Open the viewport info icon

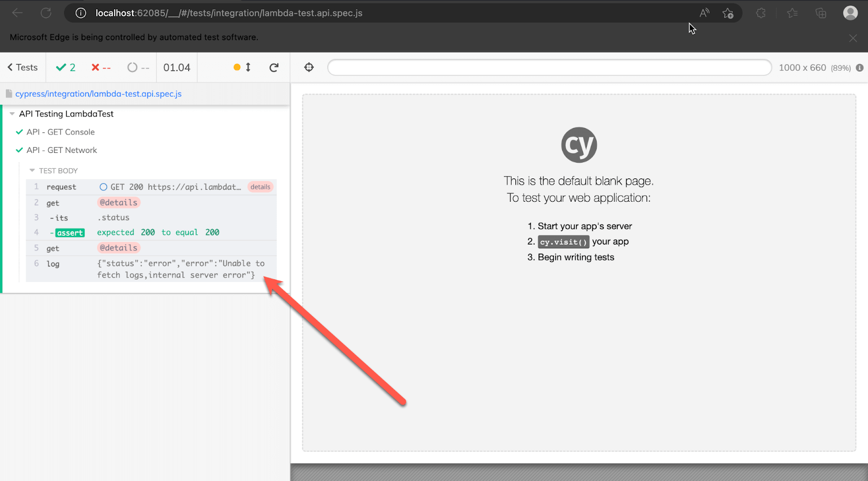point(860,68)
